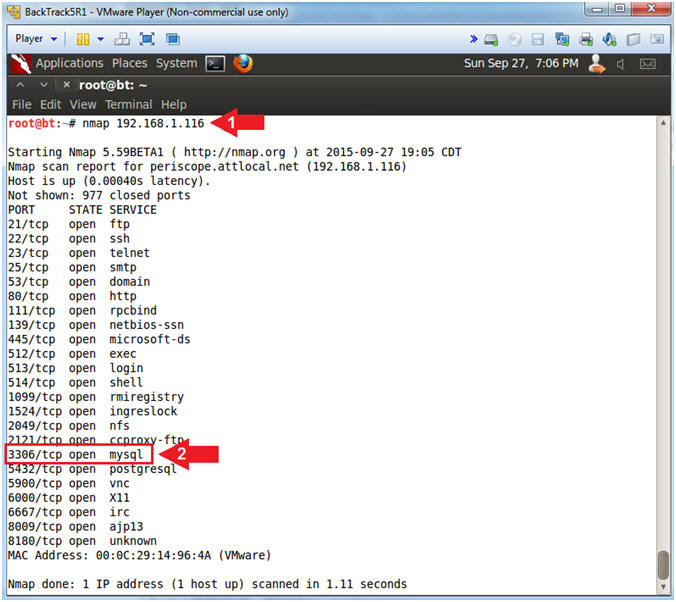The width and height of the screenshot is (676, 602).
Task: Click the sound card device icon
Action: coord(609,39)
